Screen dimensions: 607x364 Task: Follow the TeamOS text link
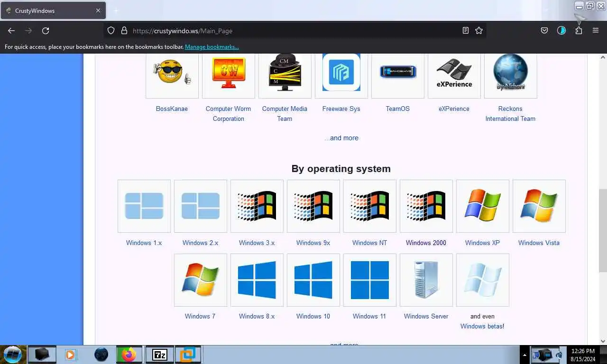(397, 109)
